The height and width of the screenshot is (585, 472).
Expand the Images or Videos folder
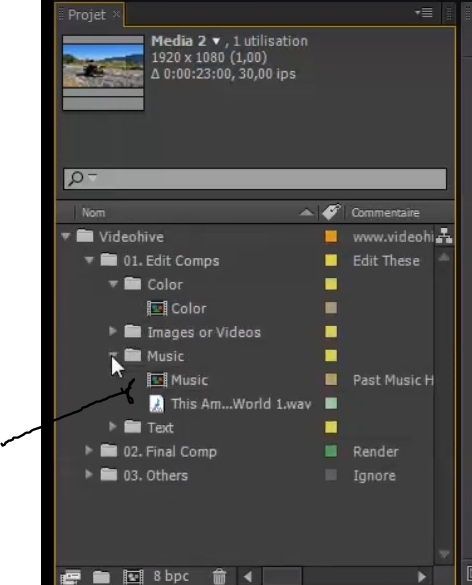113,331
